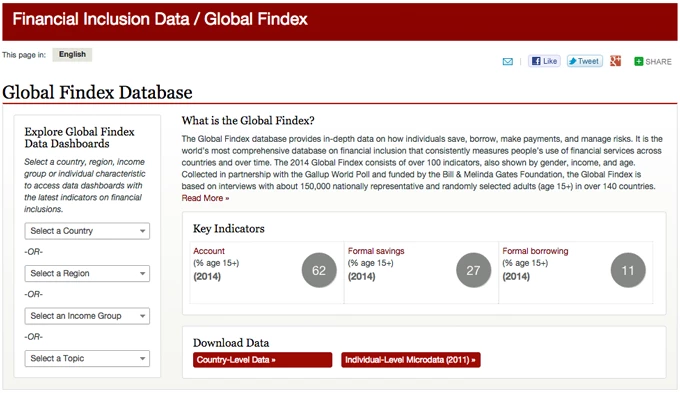
Task: Click the green SHARE plus icon
Action: pyautogui.click(x=638, y=62)
